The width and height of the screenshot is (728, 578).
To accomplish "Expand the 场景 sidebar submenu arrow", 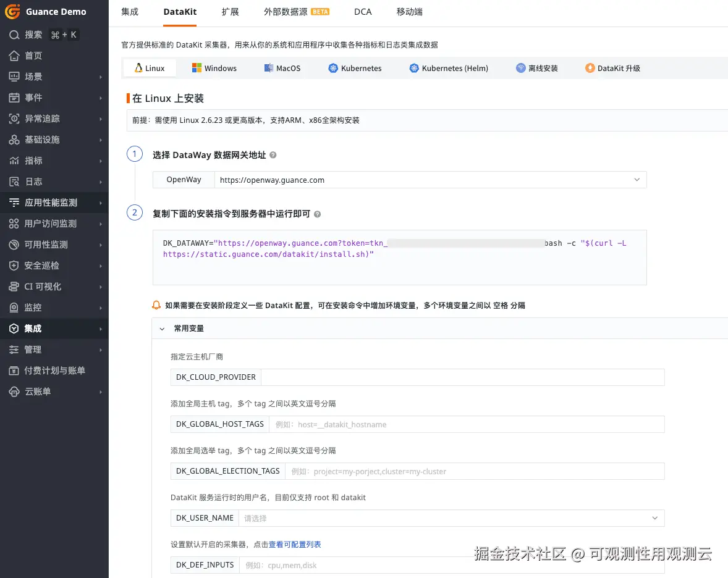I will tap(100, 77).
